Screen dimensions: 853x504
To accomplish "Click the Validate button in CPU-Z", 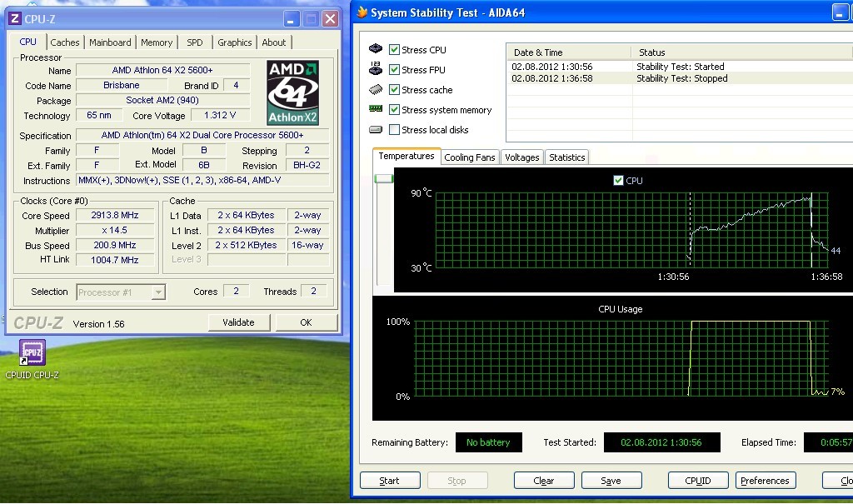I will click(239, 322).
